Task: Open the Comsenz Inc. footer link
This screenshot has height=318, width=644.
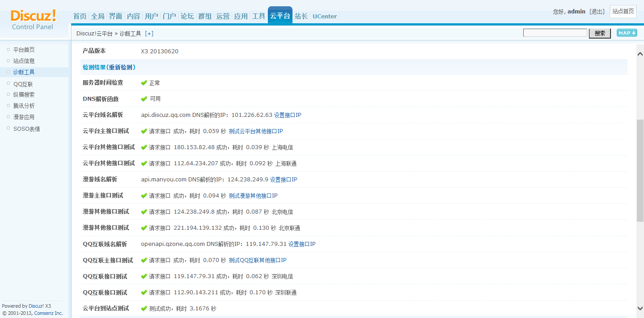Action: 49,313
